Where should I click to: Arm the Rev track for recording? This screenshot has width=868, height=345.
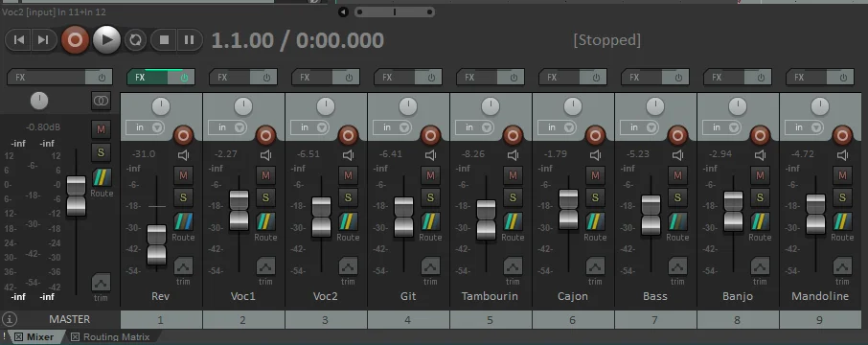[x=183, y=135]
